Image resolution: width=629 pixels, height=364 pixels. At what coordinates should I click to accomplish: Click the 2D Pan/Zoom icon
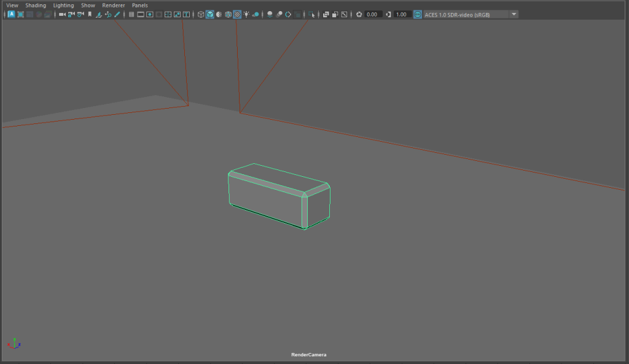coord(107,14)
